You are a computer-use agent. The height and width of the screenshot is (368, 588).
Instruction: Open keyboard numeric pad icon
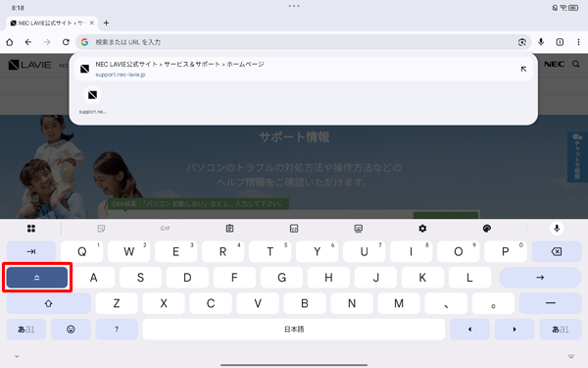coord(294,229)
